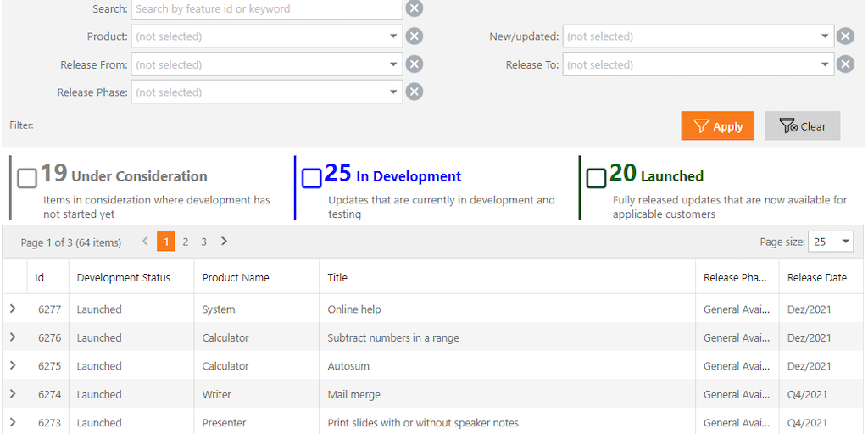Image resolution: width=868 pixels, height=434 pixels.
Task: Expand row 6277 details
Action: 13,309
